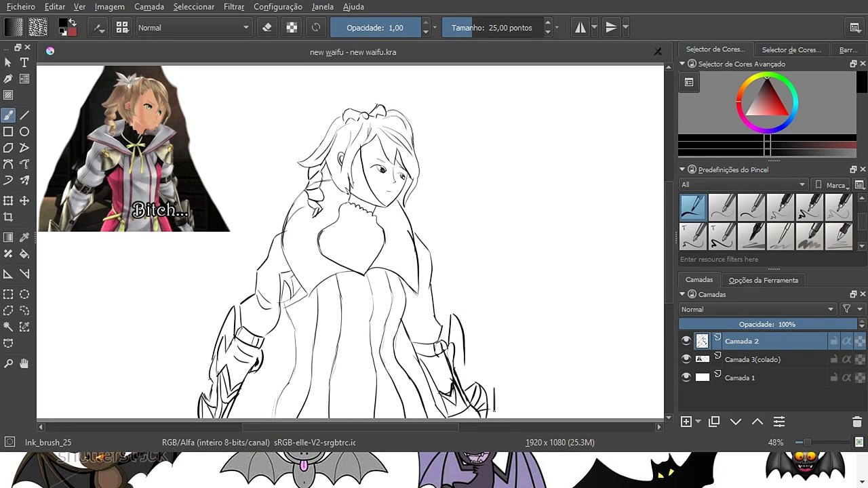868x488 pixels.
Task: Select the Rectangular Selection tool
Action: [x=8, y=294]
